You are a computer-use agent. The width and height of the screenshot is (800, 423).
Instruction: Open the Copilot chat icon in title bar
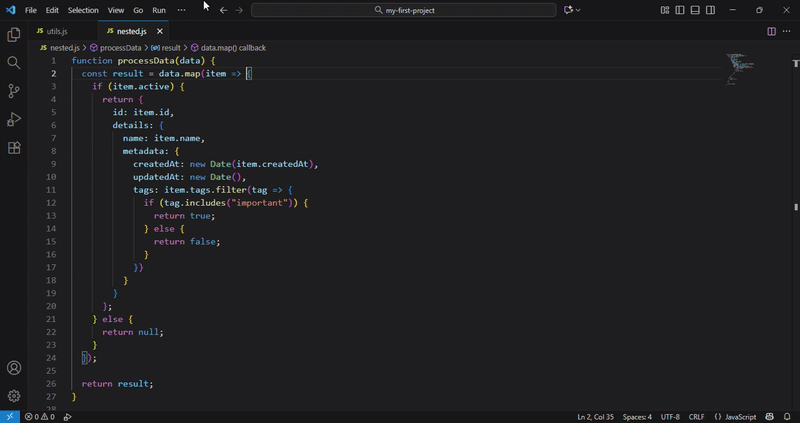point(568,10)
